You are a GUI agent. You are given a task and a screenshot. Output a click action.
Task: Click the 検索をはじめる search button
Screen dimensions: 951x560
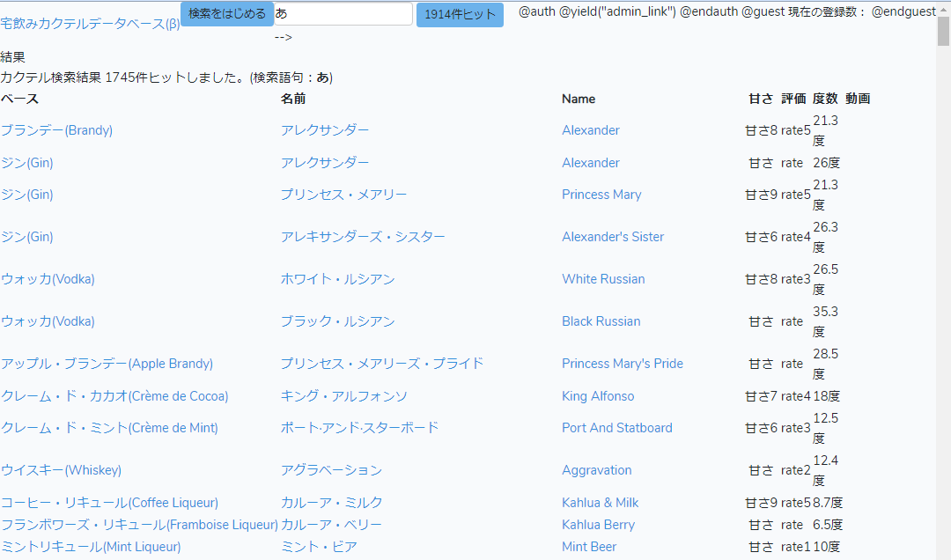226,14
